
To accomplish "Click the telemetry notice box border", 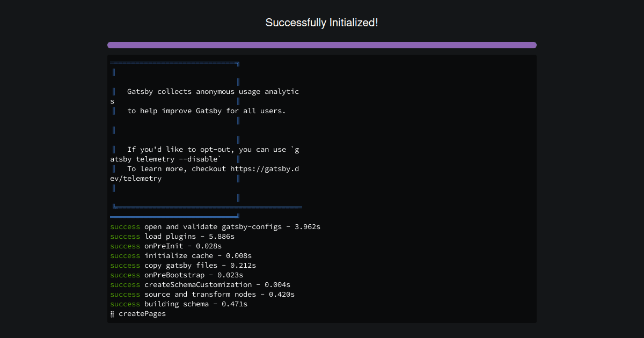I will point(174,63).
